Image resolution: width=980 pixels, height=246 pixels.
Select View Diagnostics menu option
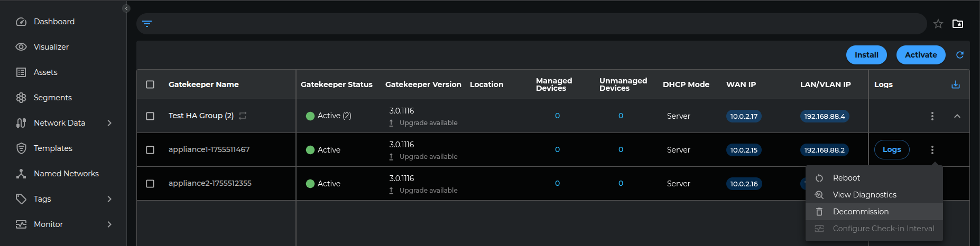(864, 195)
